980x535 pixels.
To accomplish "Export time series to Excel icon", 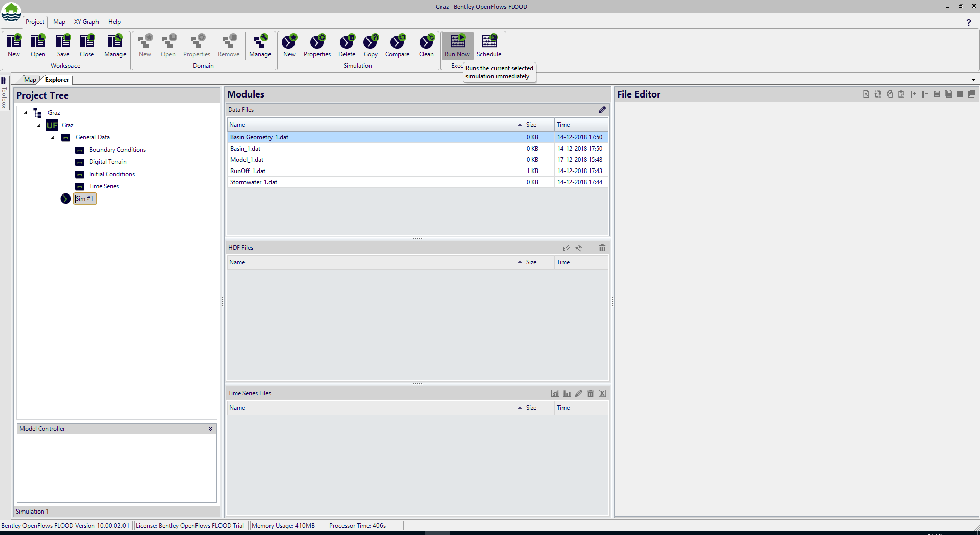I will tap(602, 393).
